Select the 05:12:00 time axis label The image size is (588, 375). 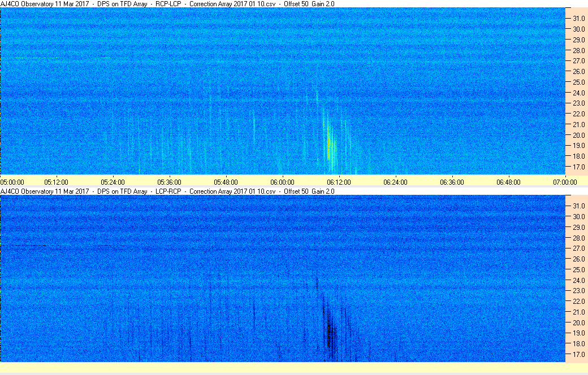[56, 182]
